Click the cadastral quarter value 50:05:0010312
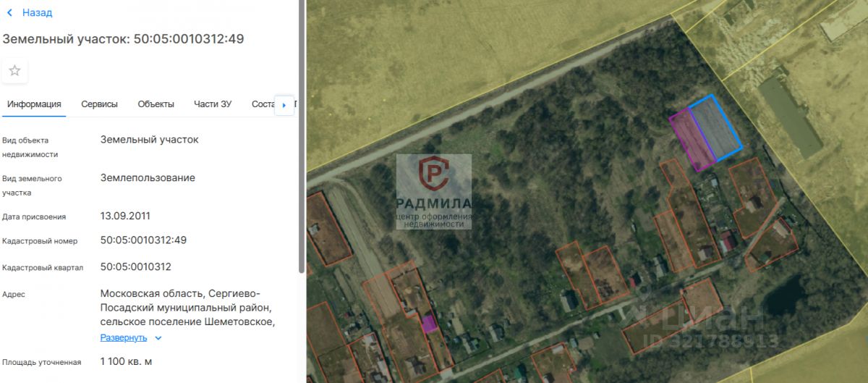The image size is (868, 383). coord(136,266)
